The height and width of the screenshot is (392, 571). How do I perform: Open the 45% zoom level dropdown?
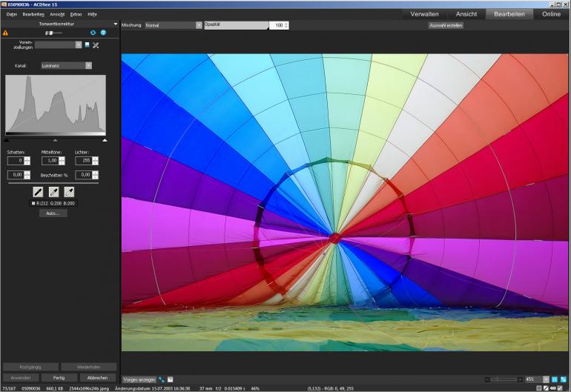(x=546, y=379)
